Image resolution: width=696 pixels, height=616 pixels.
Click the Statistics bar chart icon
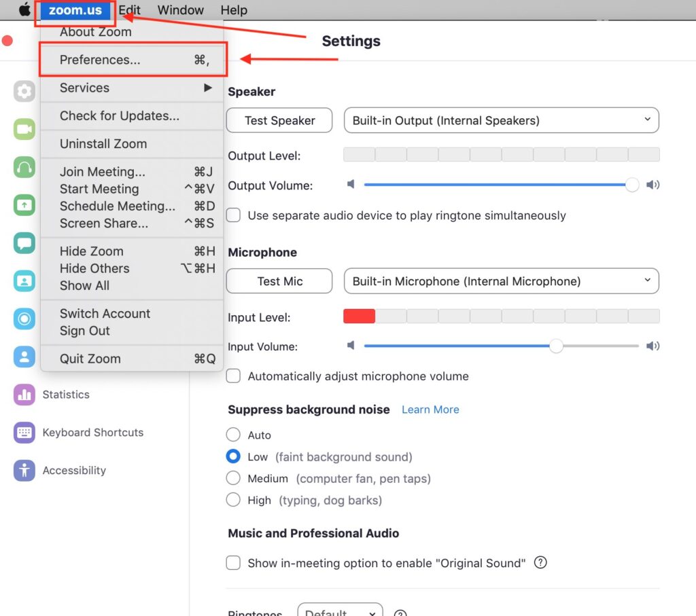pyautogui.click(x=24, y=395)
